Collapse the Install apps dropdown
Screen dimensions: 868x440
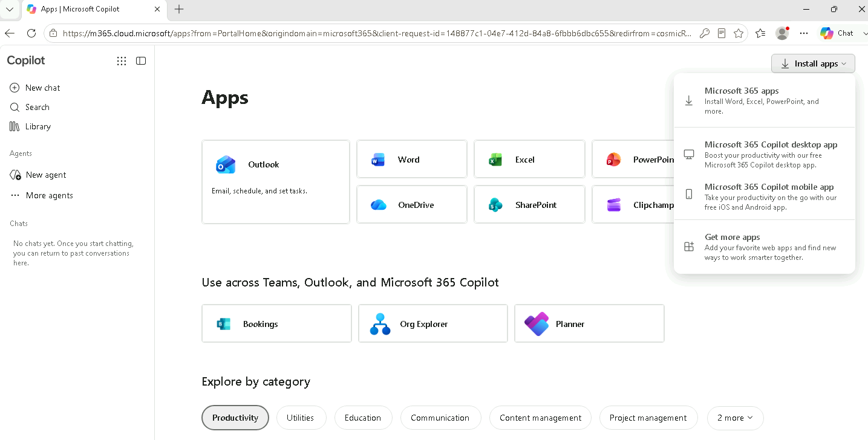pos(813,63)
